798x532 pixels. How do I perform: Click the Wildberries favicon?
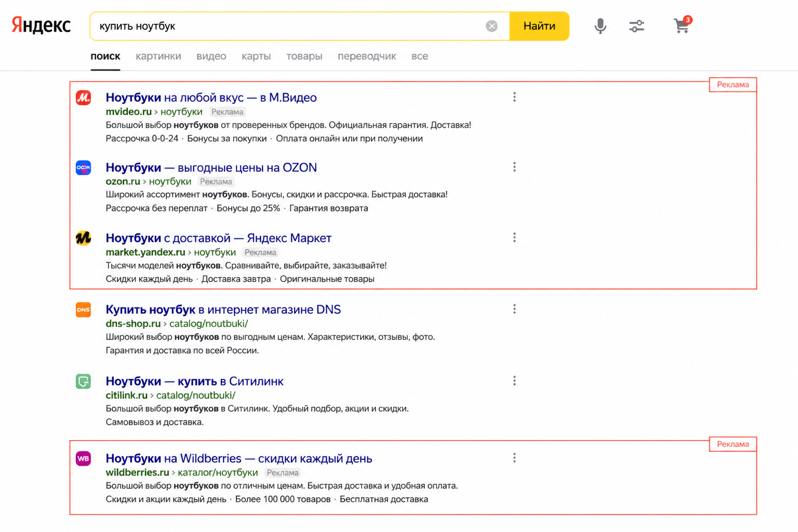pyautogui.click(x=83, y=459)
